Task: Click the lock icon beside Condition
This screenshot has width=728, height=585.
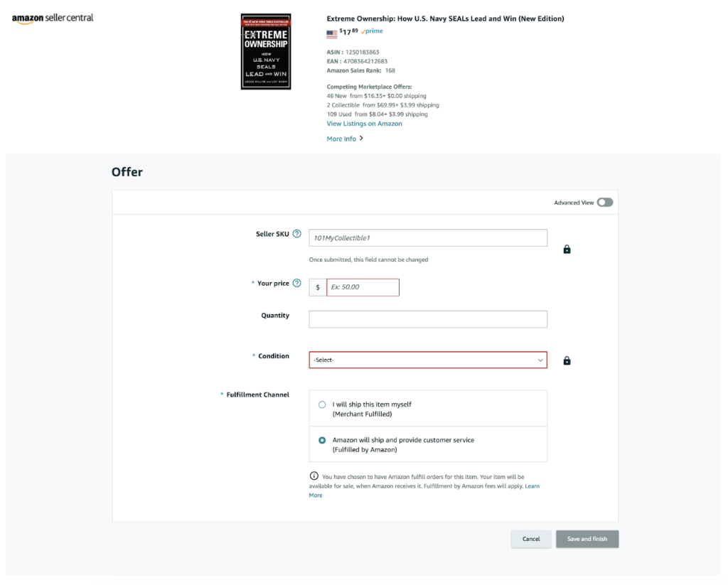Action: click(566, 360)
